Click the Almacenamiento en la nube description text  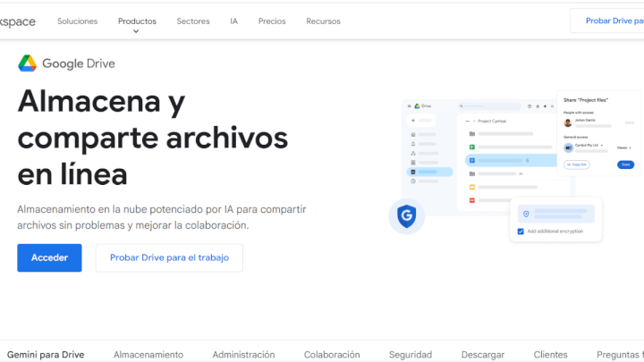[162, 217]
